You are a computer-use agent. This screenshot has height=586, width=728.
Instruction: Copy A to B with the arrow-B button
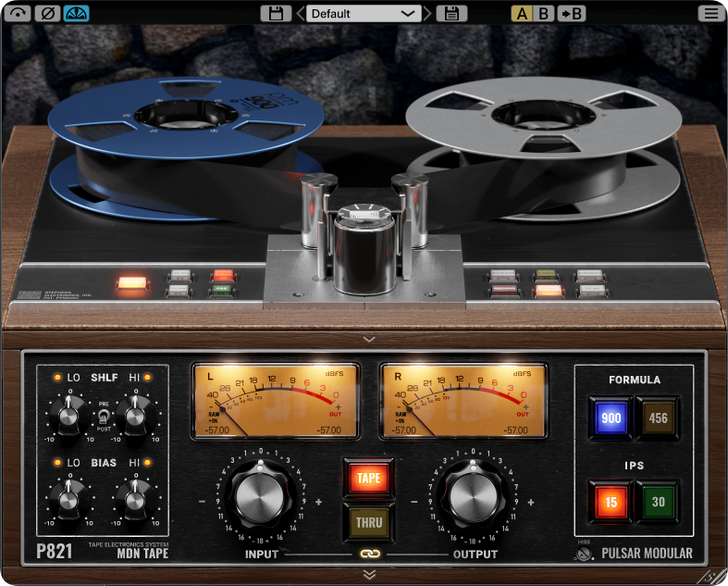pos(571,14)
